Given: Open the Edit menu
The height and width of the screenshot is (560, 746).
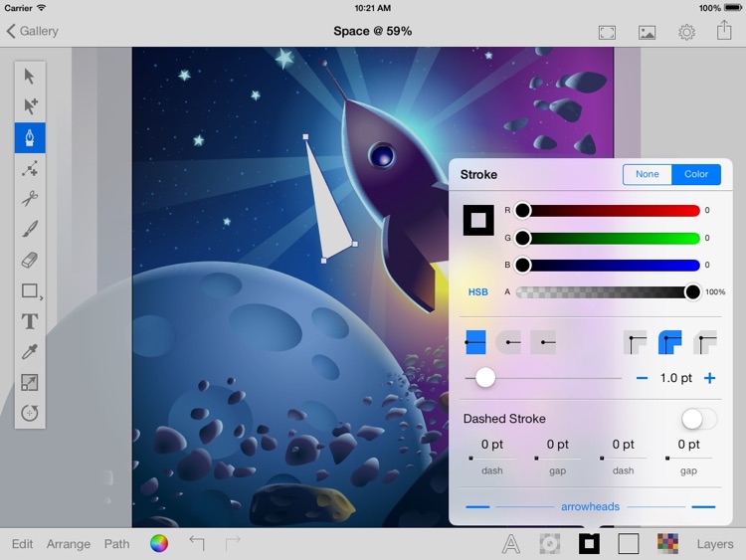Looking at the screenshot, I should pos(22,543).
